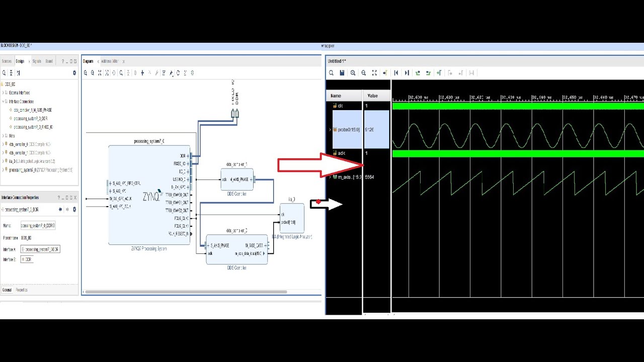The height and width of the screenshot is (362, 644).
Task: Select ila_0 block in diagram
Action: pos(292,218)
